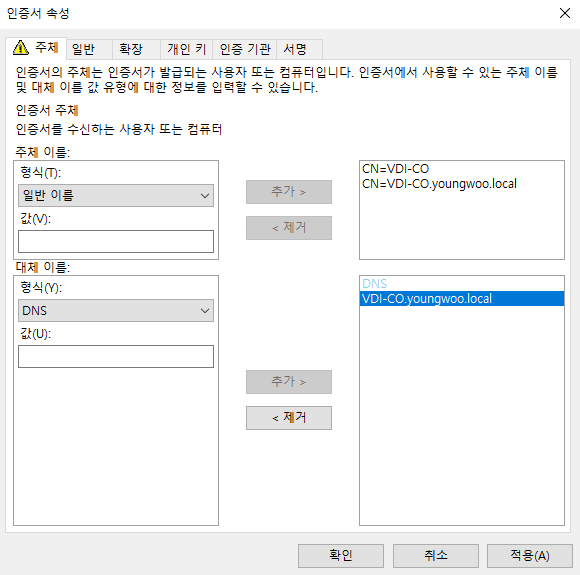Click the upper 추가 > button for subject name

click(x=289, y=192)
